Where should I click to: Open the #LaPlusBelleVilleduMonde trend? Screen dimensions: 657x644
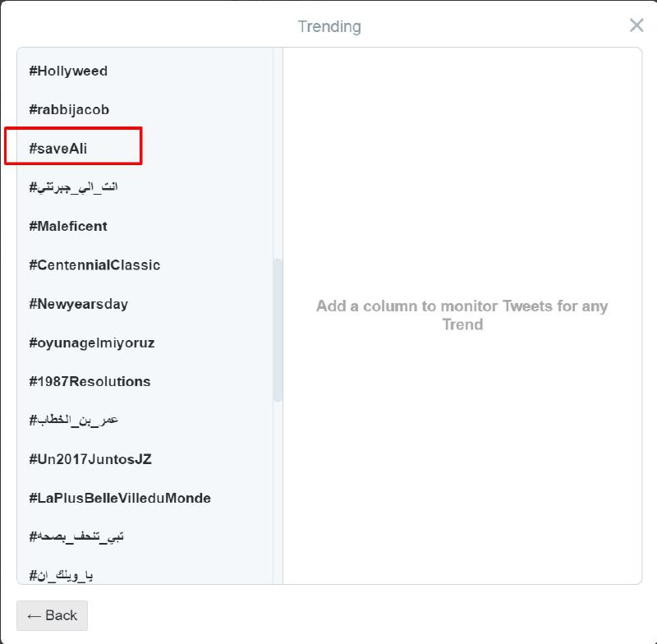[120, 498]
